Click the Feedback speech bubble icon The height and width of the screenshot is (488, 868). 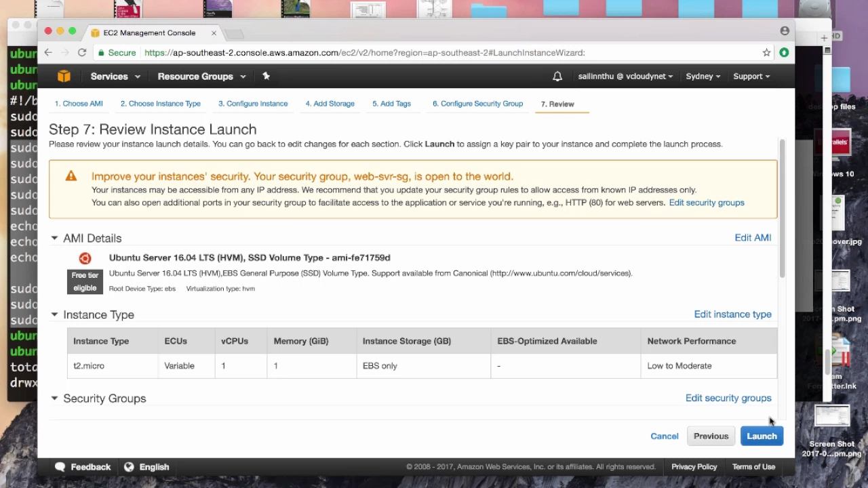60,466
